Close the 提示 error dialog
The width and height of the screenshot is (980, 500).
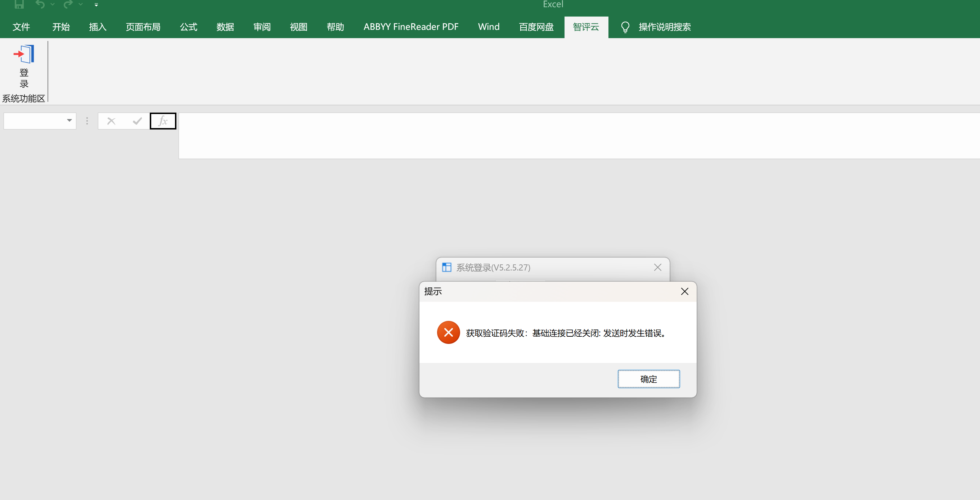(684, 291)
